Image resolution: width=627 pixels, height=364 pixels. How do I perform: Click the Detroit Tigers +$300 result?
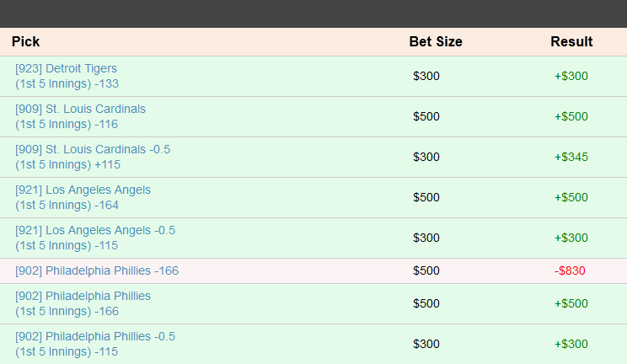(x=571, y=76)
